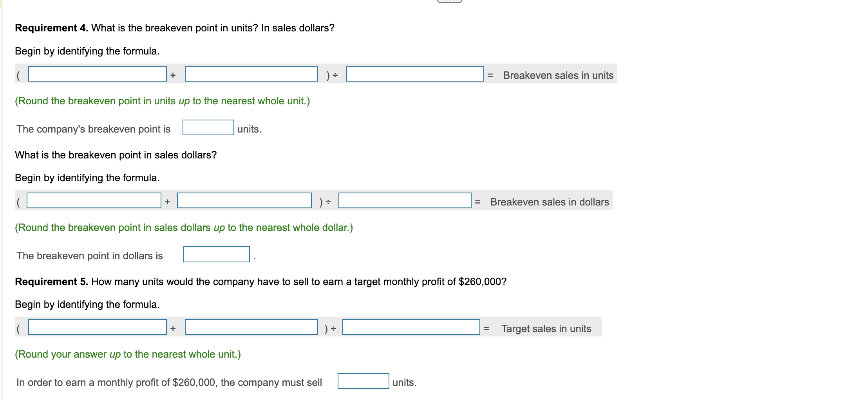Open the second blank in the target sales formula
This screenshot has width=868, height=400.
pyautogui.click(x=251, y=328)
